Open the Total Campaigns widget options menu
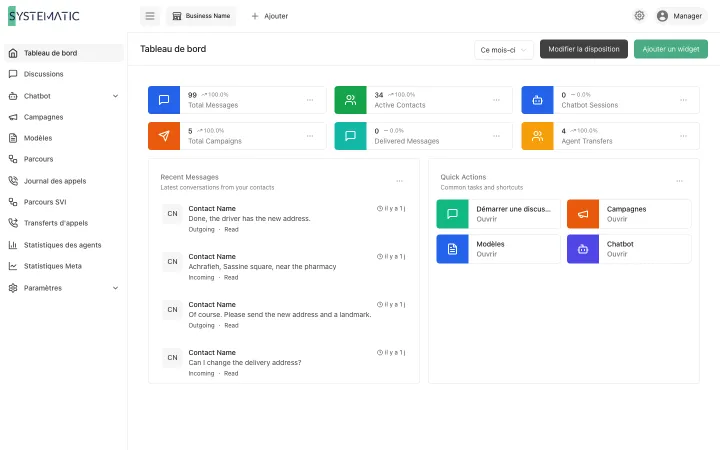720x450 pixels. click(x=310, y=136)
